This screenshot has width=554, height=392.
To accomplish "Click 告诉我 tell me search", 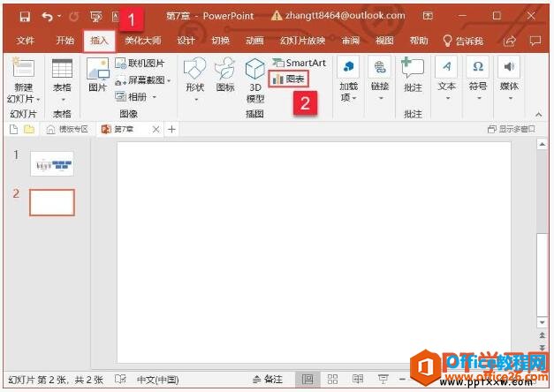I will pos(463,41).
